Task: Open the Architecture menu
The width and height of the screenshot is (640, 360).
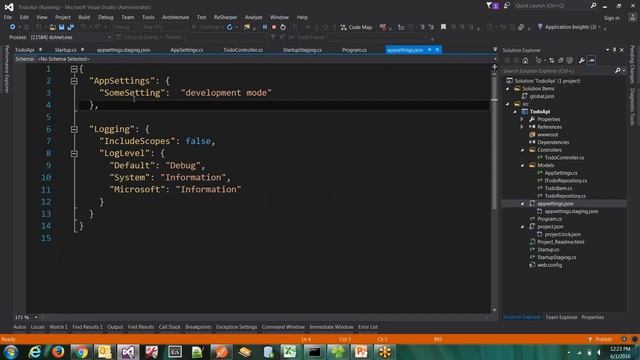Action: [x=176, y=17]
